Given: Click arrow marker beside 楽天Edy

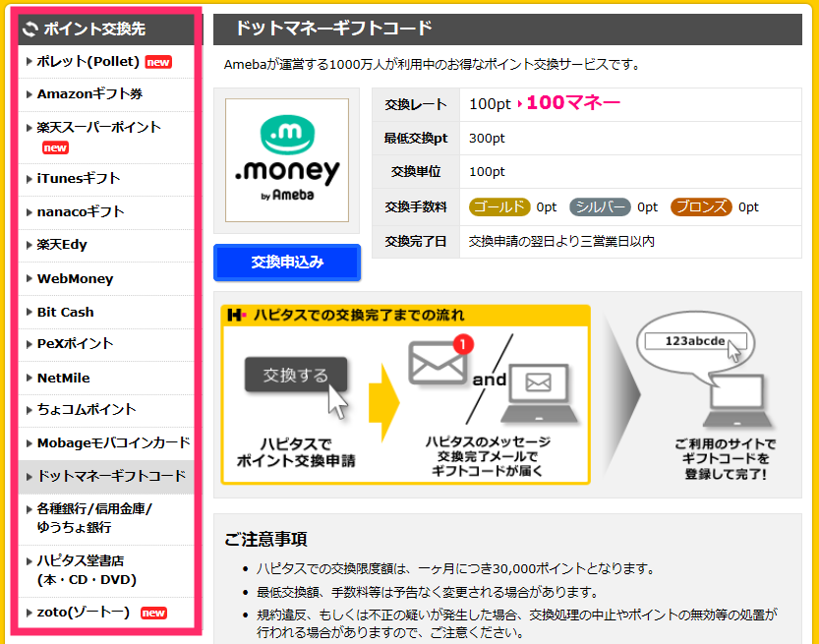Looking at the screenshot, I should coord(29,245).
